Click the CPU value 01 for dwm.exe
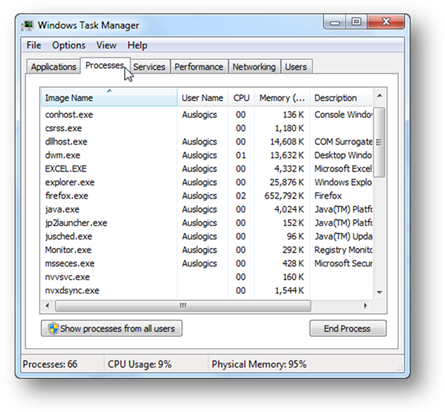 tap(241, 155)
